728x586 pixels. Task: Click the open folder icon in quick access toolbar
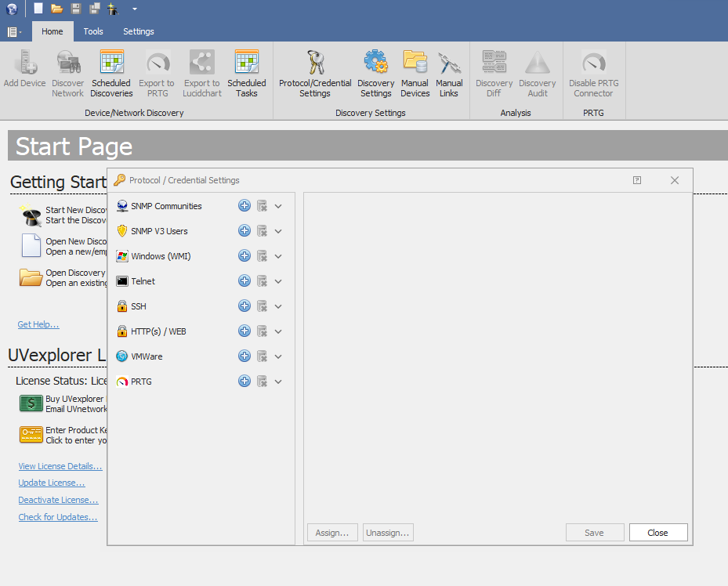(56, 9)
